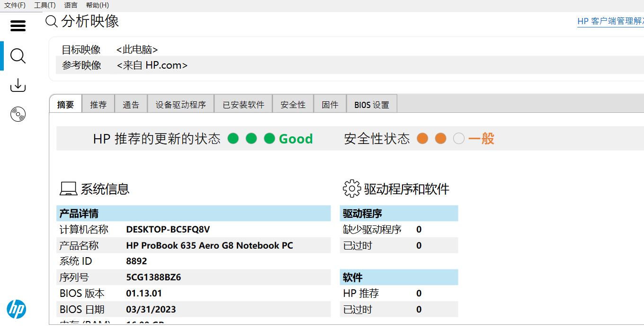Open the HP 客户端管理解决方案 link
Image resolution: width=644 pixels, height=331 pixels.
(x=610, y=22)
